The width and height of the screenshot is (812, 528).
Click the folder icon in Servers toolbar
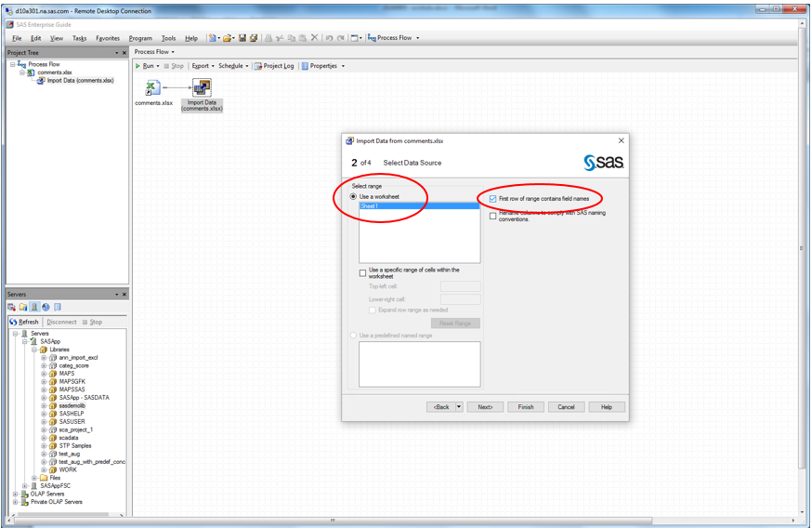coord(23,308)
